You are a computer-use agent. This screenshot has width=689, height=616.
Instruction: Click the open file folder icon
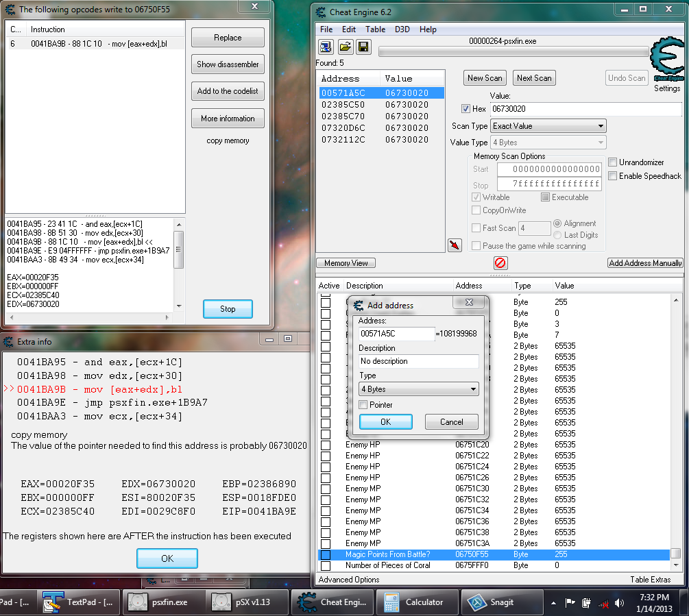click(x=345, y=47)
